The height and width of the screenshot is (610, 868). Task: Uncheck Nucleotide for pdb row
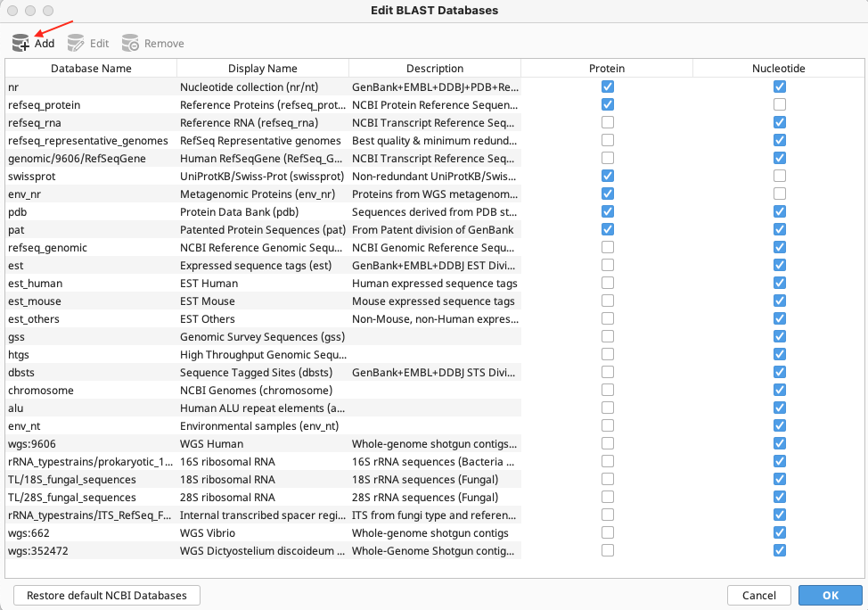point(780,211)
